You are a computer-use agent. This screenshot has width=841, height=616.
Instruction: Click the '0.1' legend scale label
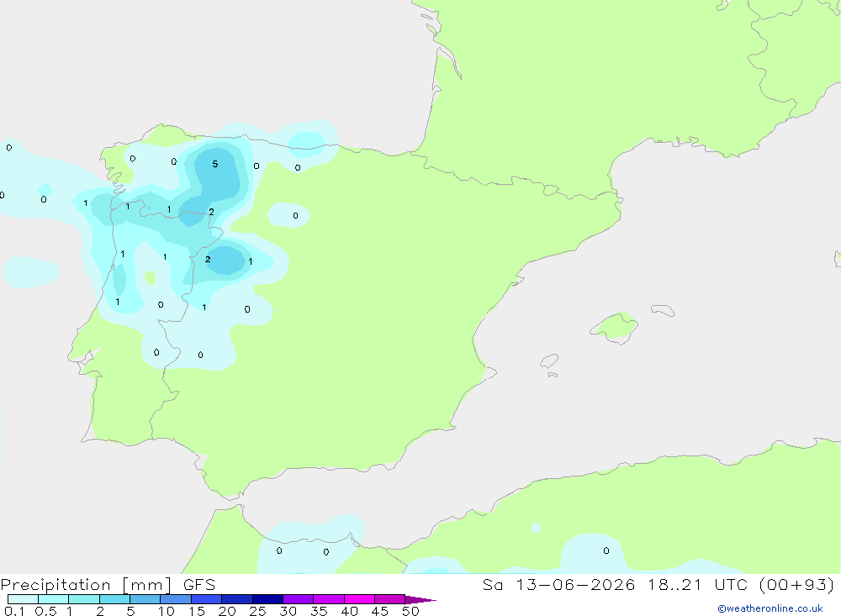tap(14, 611)
